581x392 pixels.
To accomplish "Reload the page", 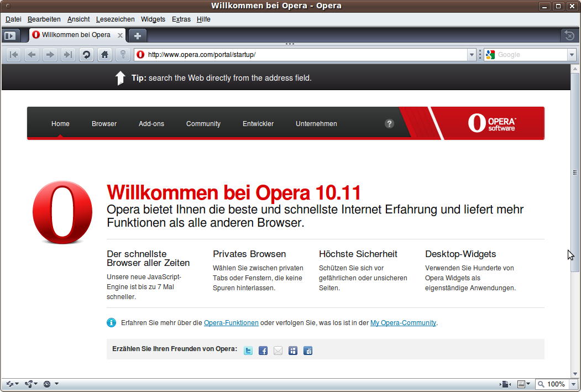I will coord(86,55).
